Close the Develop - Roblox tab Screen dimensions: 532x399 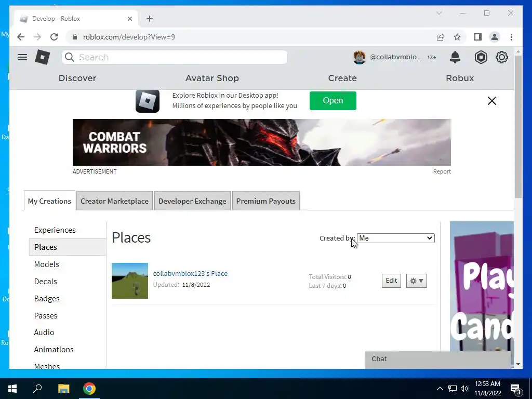tap(129, 19)
